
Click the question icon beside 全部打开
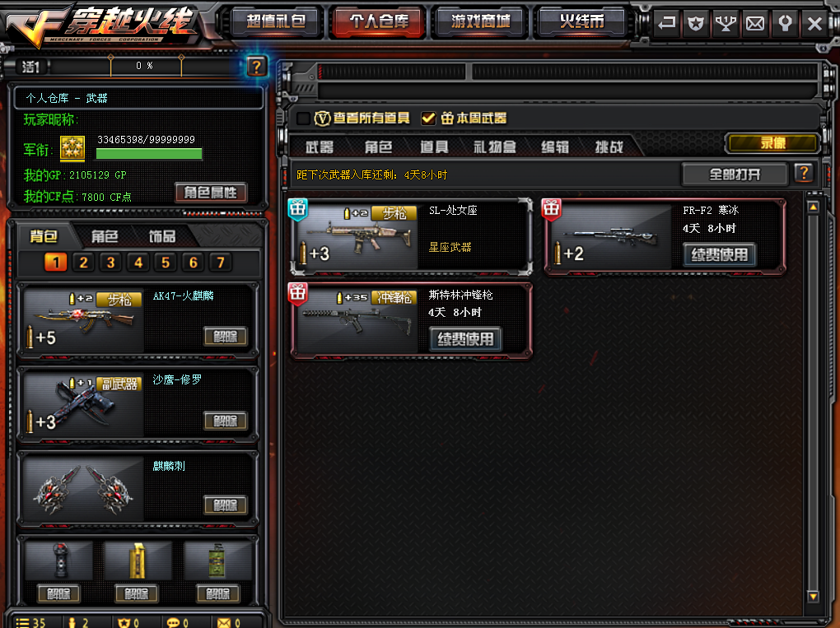[804, 174]
